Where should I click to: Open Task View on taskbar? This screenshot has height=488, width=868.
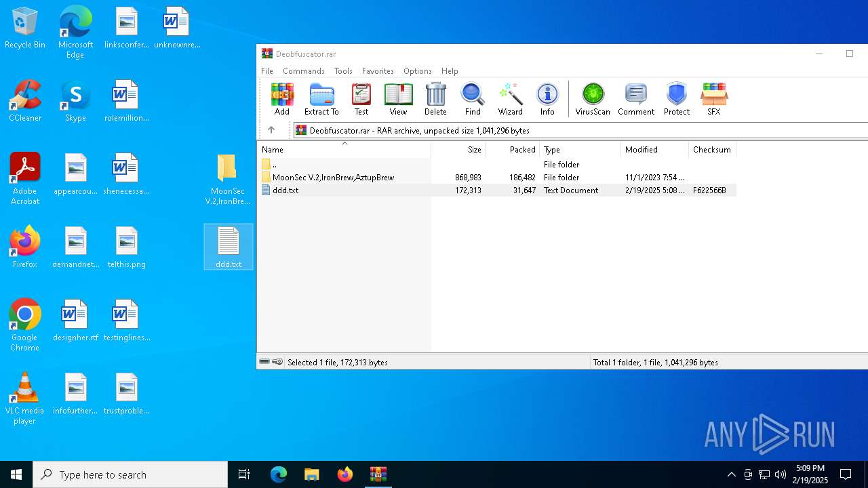pos(244,474)
